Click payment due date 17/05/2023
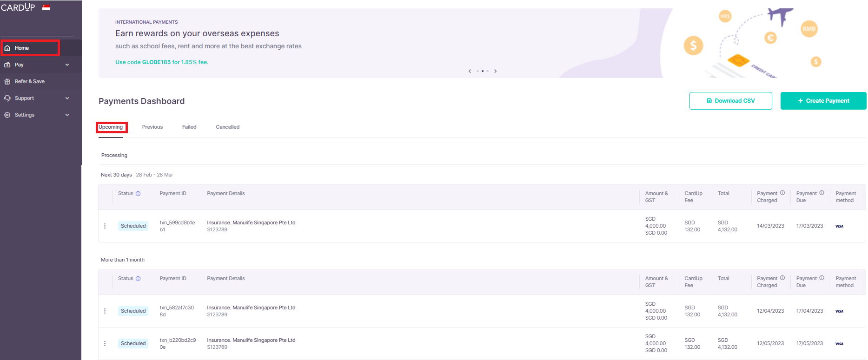Viewport: 868px width, 360px height. pyautogui.click(x=809, y=343)
